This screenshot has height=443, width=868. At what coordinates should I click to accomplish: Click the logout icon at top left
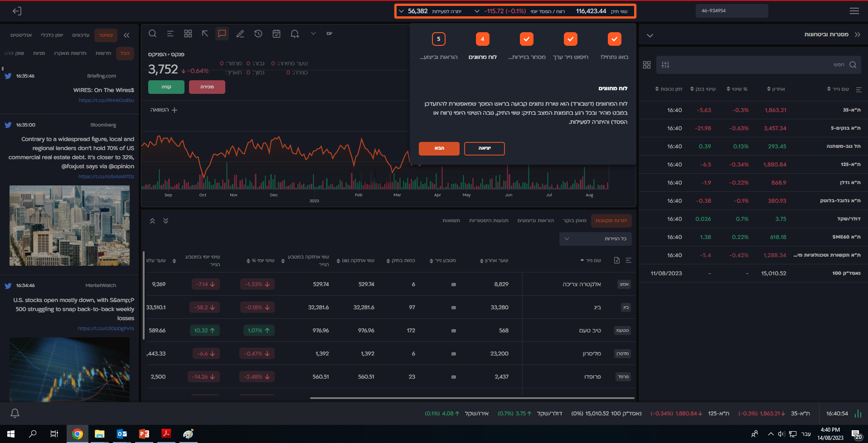tap(17, 11)
